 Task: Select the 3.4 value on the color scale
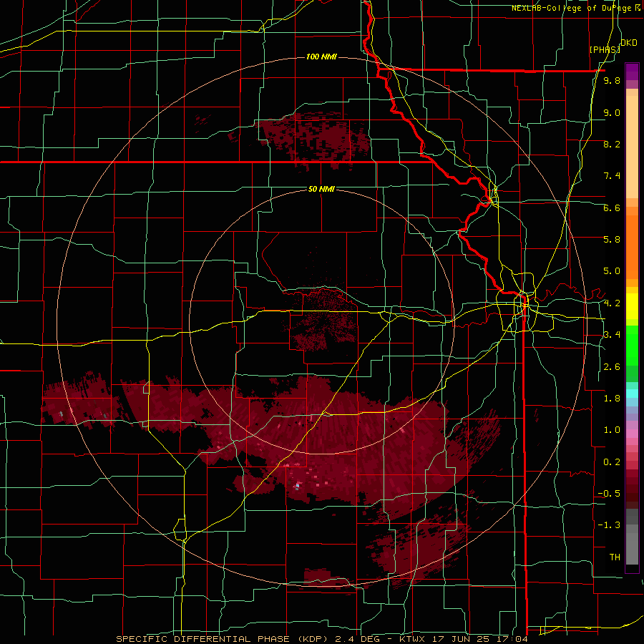tap(612, 334)
